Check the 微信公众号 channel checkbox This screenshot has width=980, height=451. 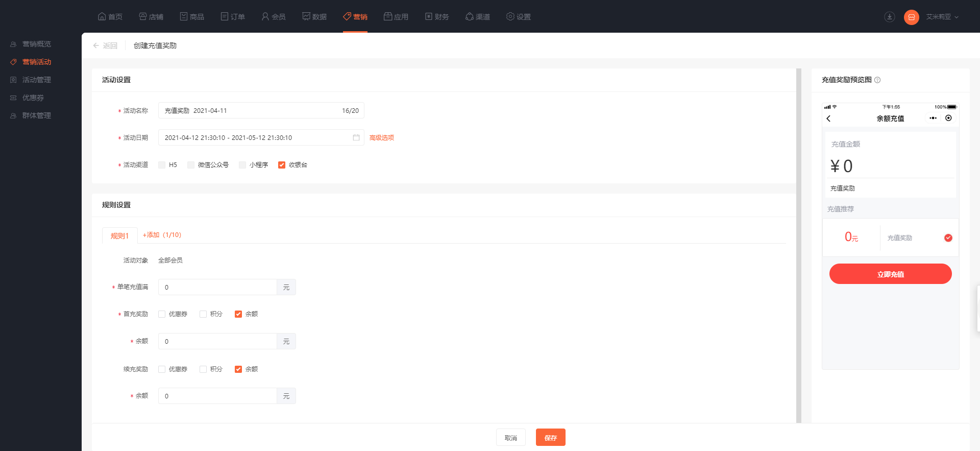191,165
